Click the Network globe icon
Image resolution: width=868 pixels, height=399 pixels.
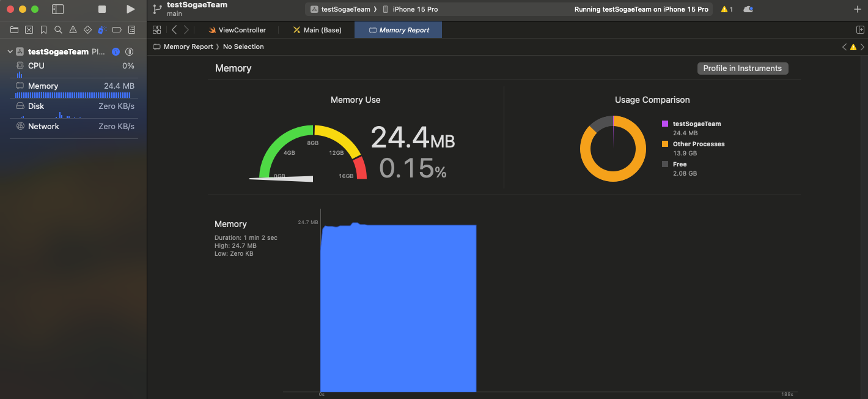coord(20,126)
